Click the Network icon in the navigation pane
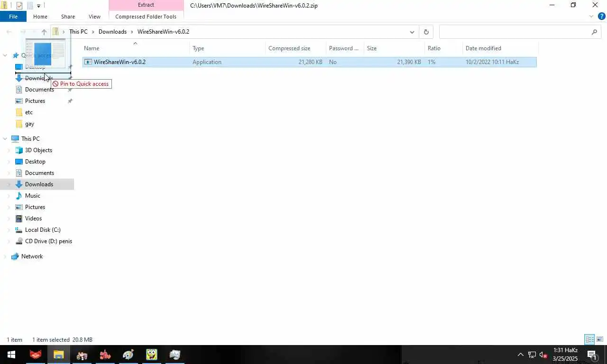 coord(15,256)
